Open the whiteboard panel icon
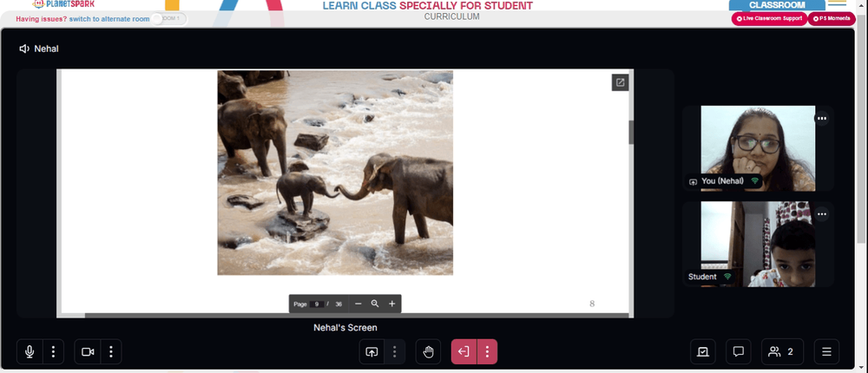The width and height of the screenshot is (868, 373). click(x=703, y=351)
